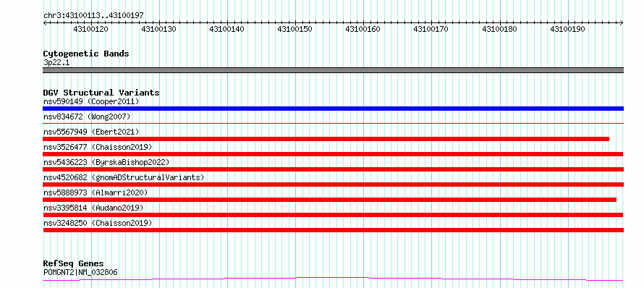Viewport: 644px width, 288px height.
Task: Open the nsv5888973 Almarri2020 variant bar
Action: 330,200
